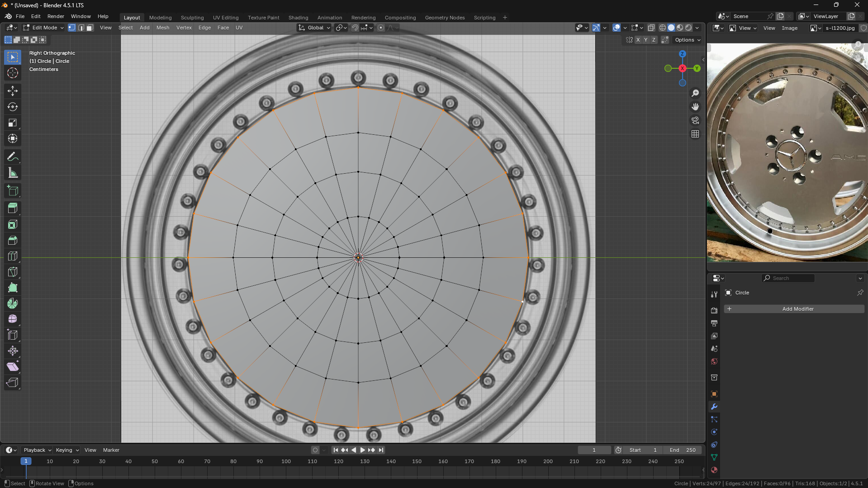Activate the Annotate pencil tool

tap(13, 157)
